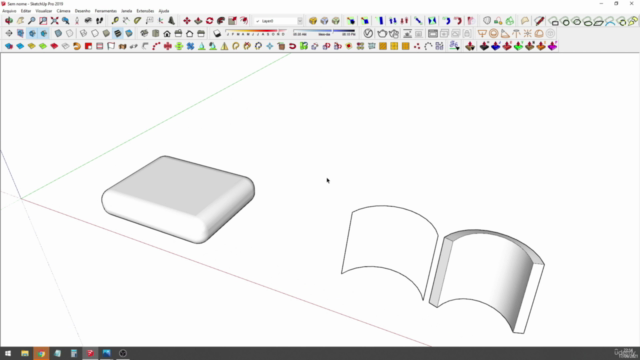This screenshot has width=640, height=360.
Task: Open File Explorer from the taskbar
Action: 25,353
